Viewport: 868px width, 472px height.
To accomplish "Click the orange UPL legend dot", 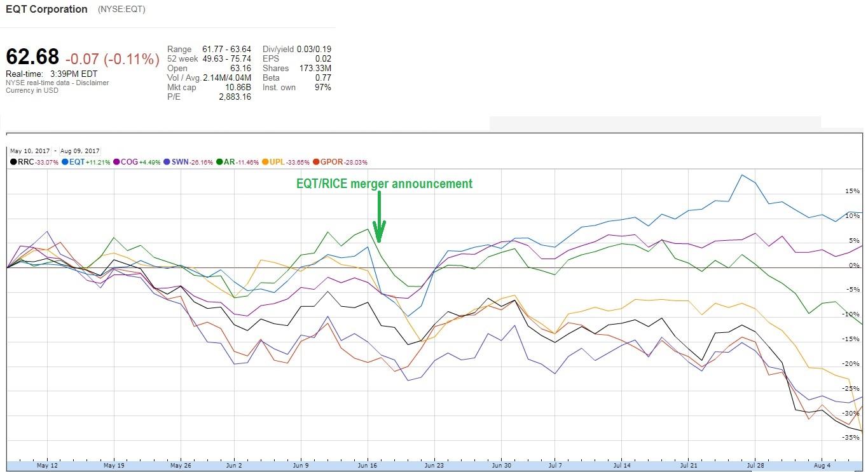I will [265, 162].
